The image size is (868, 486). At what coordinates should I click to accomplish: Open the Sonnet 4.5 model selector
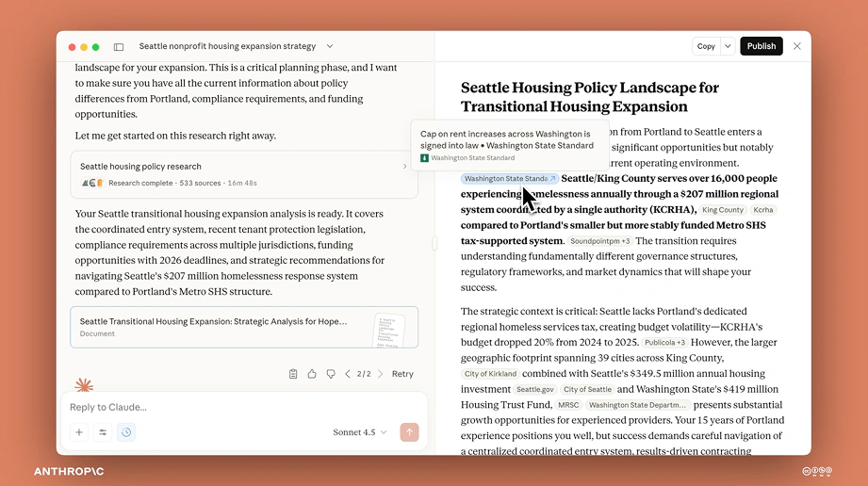[360, 432]
